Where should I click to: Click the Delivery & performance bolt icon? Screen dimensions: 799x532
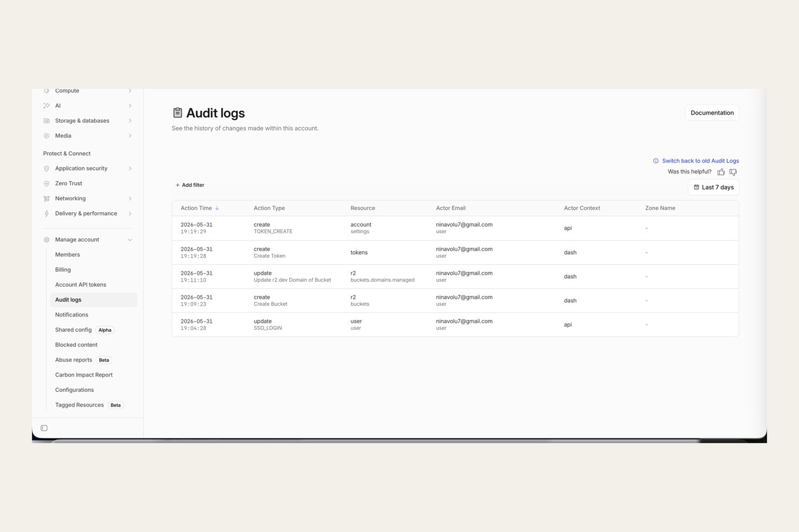pyautogui.click(x=47, y=213)
